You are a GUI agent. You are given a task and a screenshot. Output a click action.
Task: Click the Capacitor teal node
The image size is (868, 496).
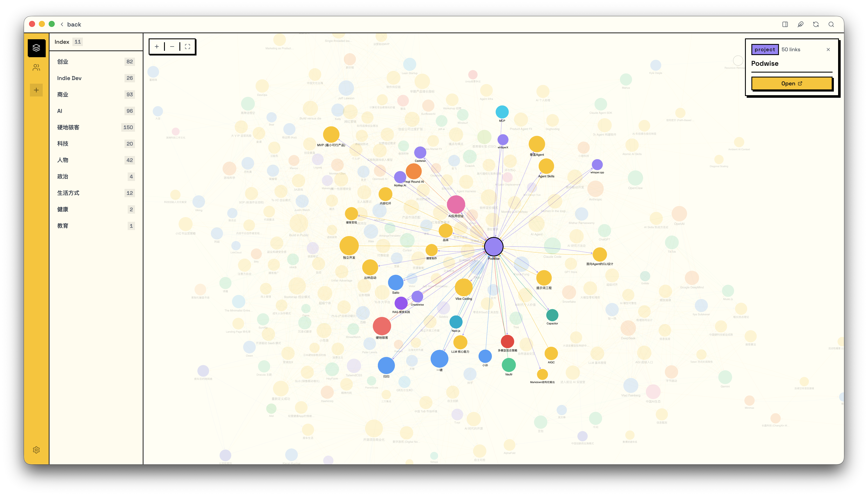tap(552, 315)
